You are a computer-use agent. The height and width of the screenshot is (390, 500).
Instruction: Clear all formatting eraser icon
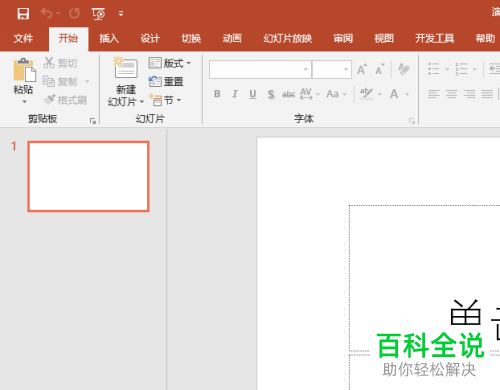pos(404,69)
